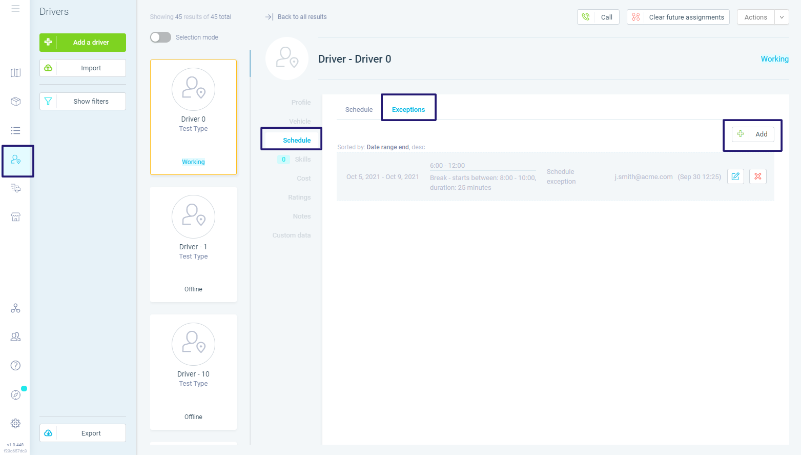Click Clear future assignments button

point(678,17)
